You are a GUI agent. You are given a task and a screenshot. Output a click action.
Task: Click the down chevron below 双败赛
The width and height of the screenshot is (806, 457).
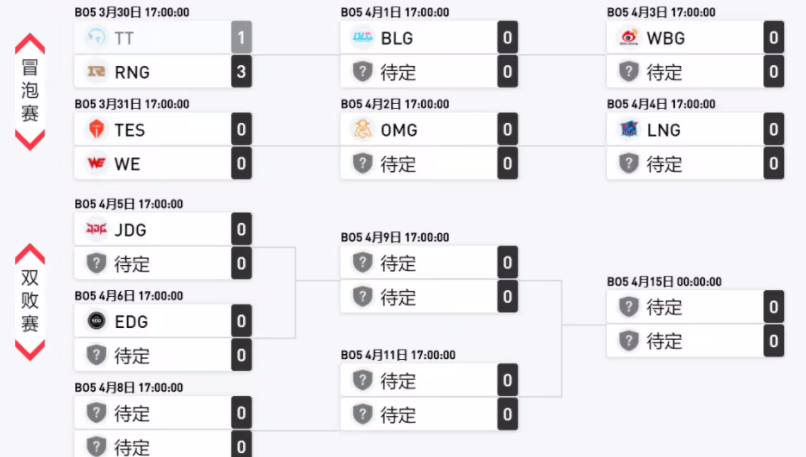30,349
